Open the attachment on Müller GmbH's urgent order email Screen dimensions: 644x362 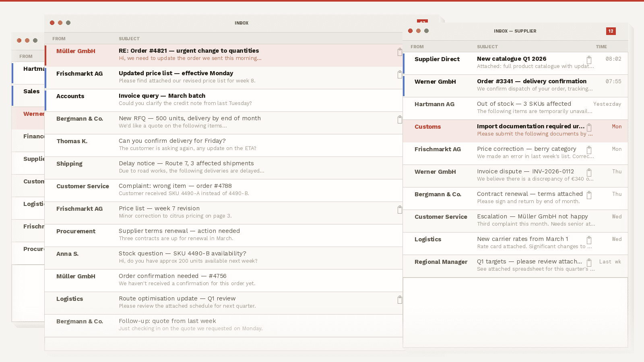(399, 51)
